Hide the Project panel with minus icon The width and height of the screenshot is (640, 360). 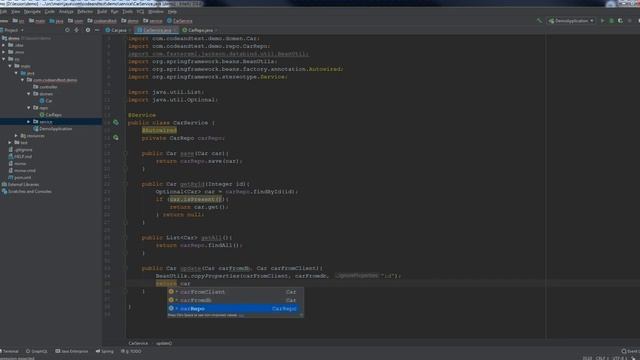(x=97, y=30)
